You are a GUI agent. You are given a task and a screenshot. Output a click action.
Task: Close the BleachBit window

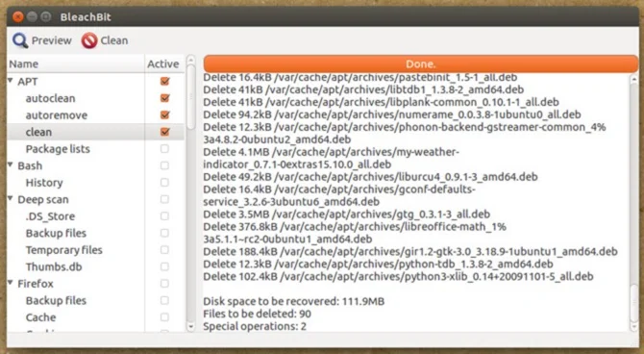17,17
